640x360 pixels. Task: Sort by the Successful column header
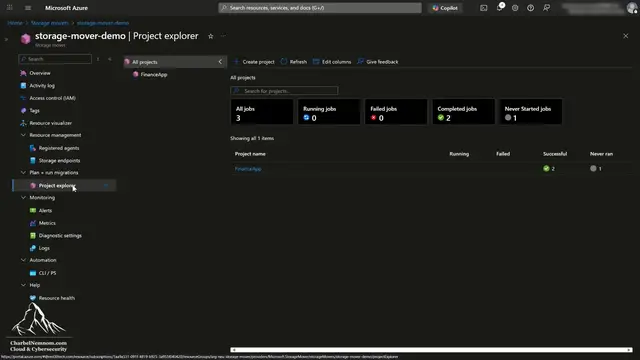(555, 154)
